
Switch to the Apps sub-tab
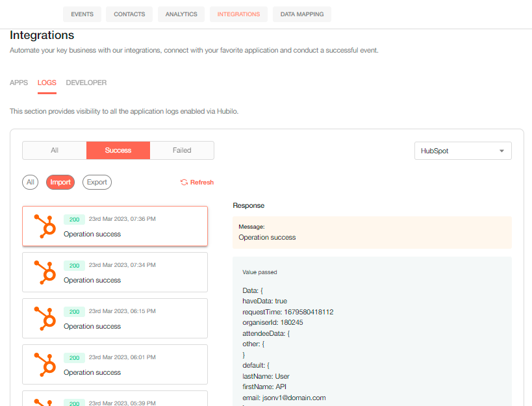[x=19, y=82]
